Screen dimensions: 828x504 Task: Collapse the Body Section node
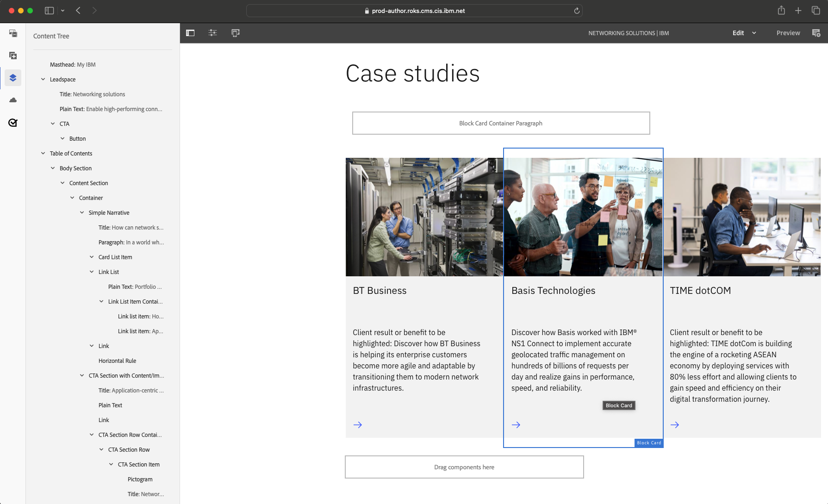point(53,168)
